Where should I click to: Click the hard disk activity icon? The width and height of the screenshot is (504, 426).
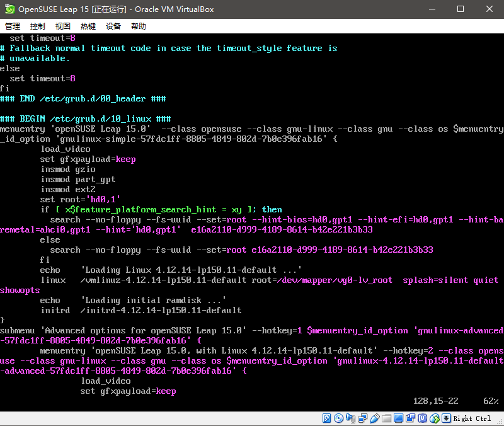click(326, 418)
